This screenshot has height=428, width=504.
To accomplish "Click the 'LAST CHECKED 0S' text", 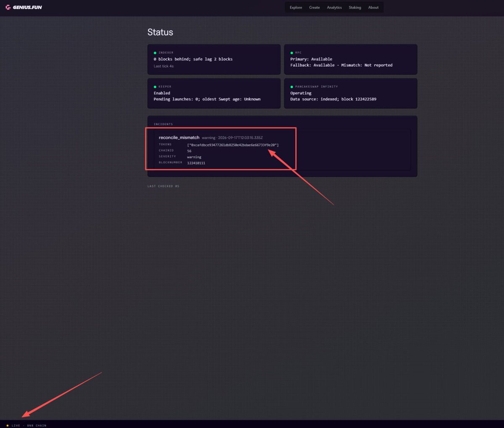I will coord(163,186).
